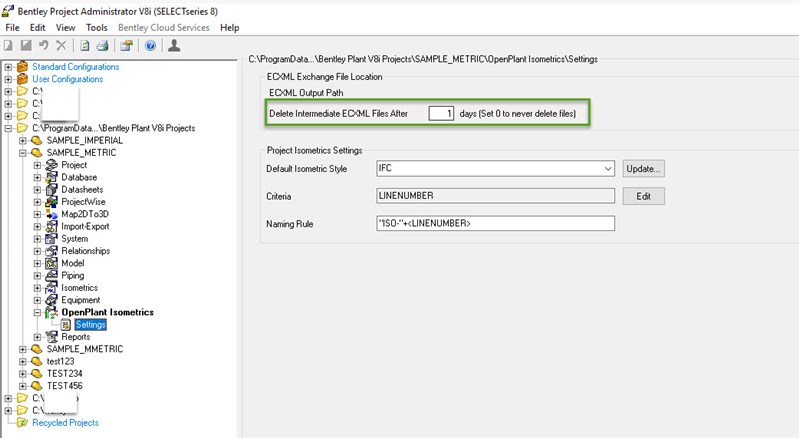Screen dimensions: 799x438
Task: Collapse the OpenPlant Isometrics node
Action: tap(37, 312)
